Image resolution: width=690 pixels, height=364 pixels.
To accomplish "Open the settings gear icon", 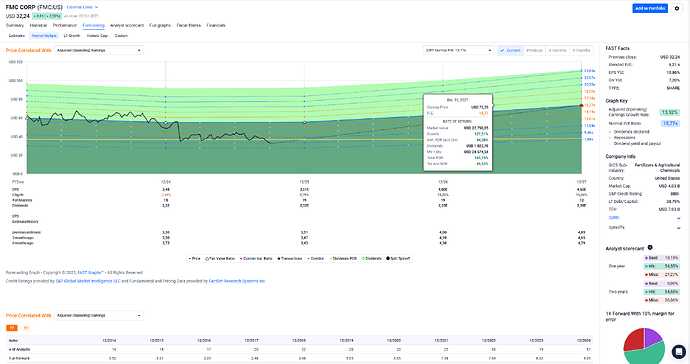I will (x=677, y=8).
